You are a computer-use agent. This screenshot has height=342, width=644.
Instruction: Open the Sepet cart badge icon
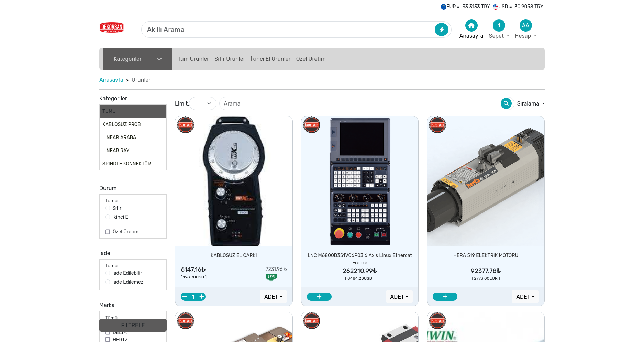[x=499, y=25]
